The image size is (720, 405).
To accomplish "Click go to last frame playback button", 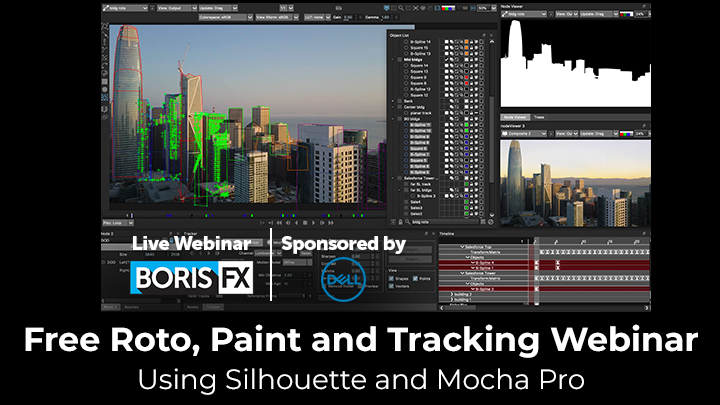I will coord(331,223).
